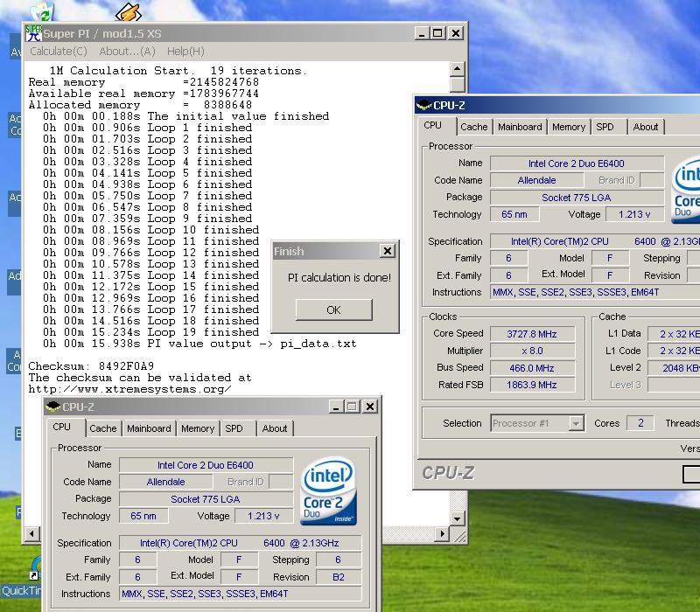The height and width of the screenshot is (612, 700).
Task: Close the Finish dialog with its X button
Action: 388,251
